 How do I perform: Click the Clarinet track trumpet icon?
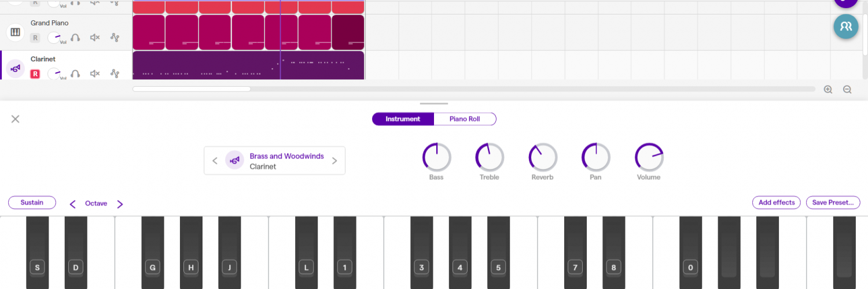[16, 69]
